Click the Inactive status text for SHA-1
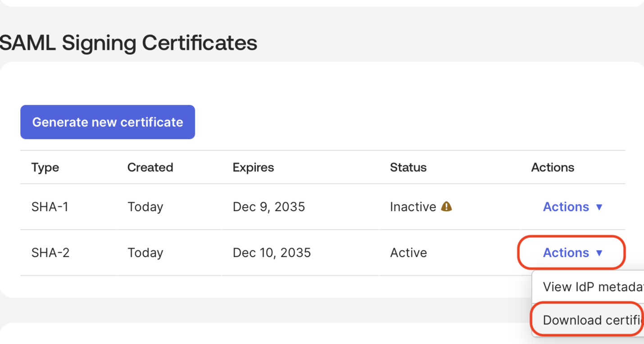Screen dimensions: 644x344 pyautogui.click(x=413, y=207)
